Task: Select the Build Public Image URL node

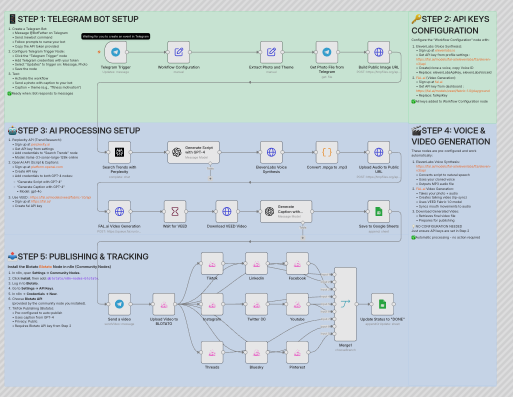Action: 379,52
